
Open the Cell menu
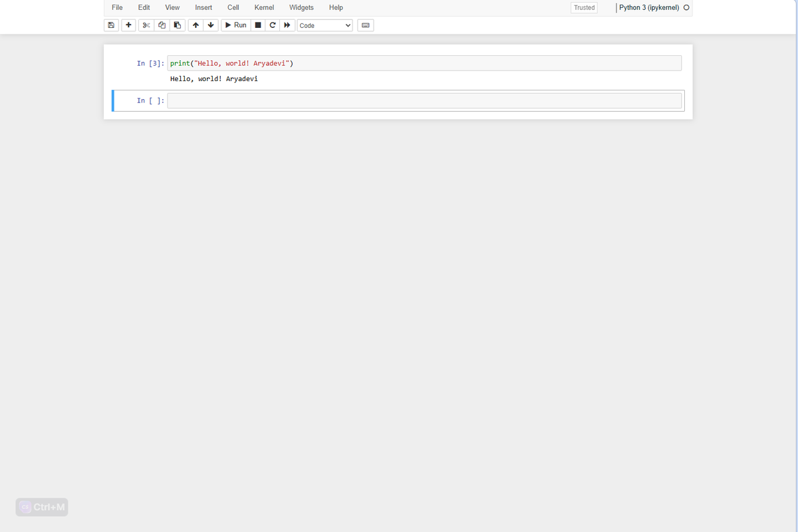[x=233, y=7]
